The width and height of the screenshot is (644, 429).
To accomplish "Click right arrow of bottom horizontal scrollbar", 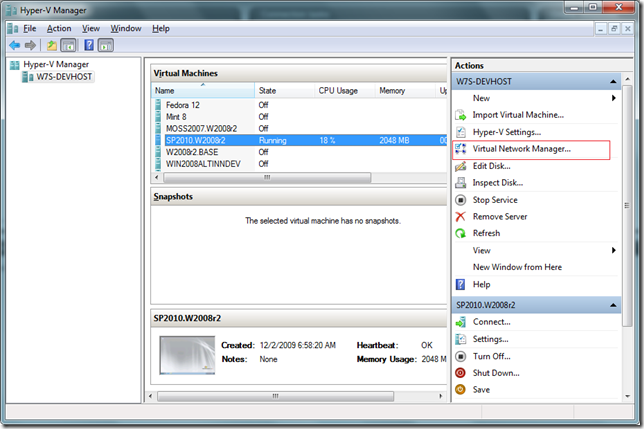I will pyautogui.click(x=441, y=396).
